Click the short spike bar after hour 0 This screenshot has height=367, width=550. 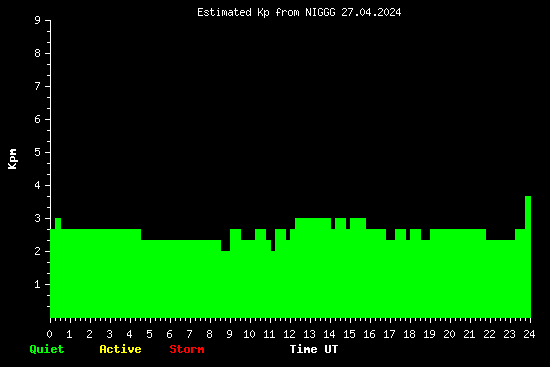tap(58, 268)
